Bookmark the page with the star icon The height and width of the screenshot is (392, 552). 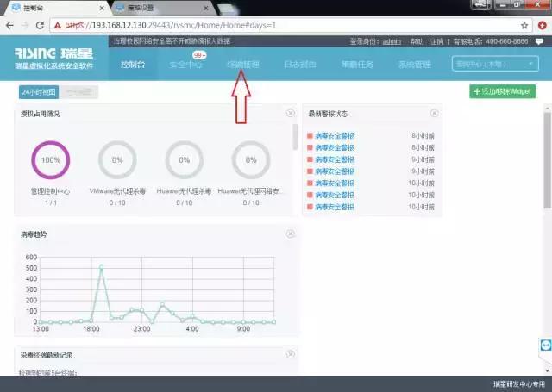(x=524, y=25)
